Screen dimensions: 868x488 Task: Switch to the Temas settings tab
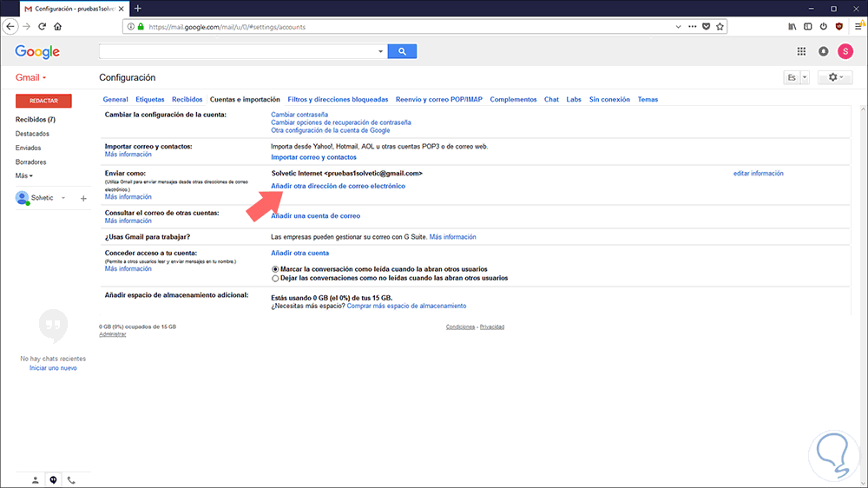[x=648, y=100]
